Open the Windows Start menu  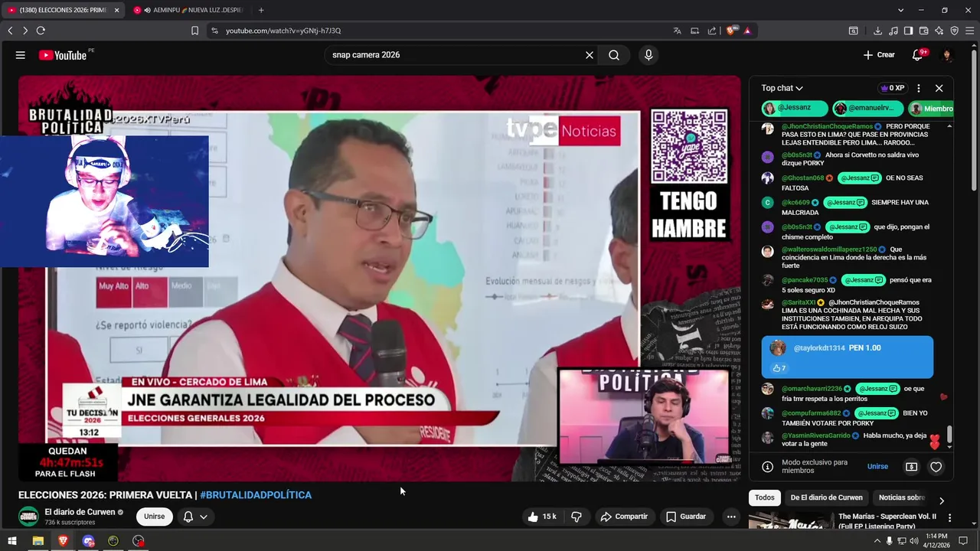[x=12, y=541]
